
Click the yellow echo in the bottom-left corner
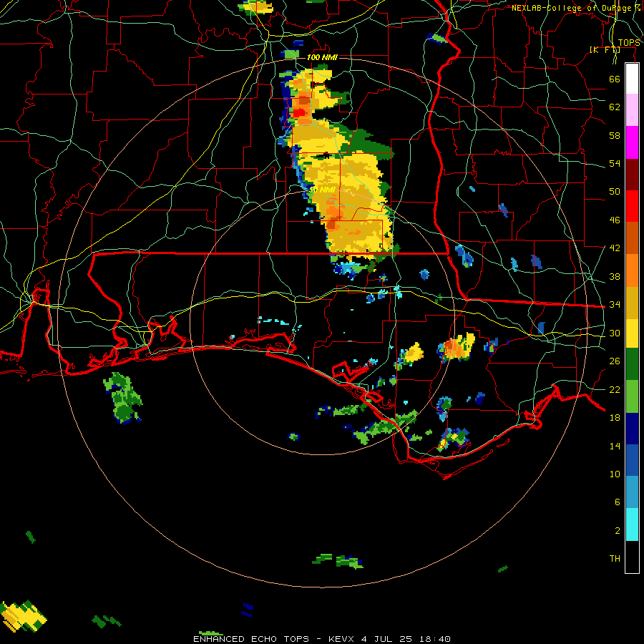pos(24,616)
